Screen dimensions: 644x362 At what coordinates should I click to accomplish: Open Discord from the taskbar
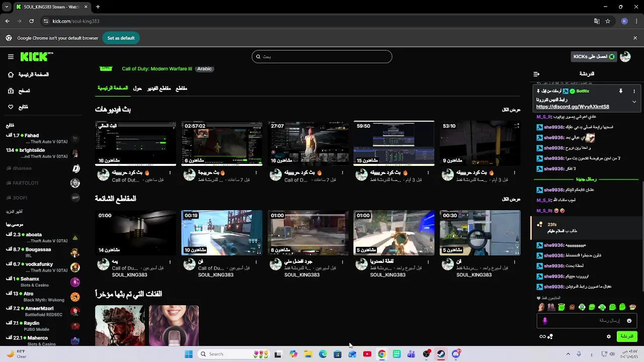click(456, 354)
